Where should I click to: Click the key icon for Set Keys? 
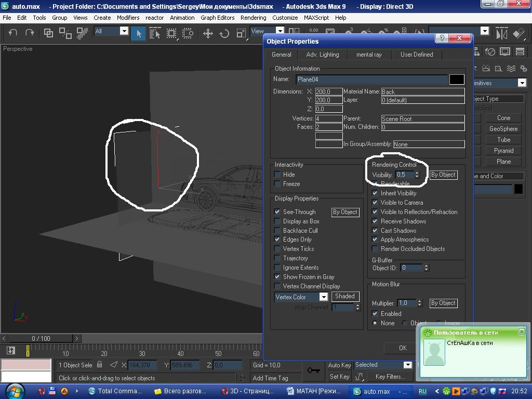[x=313, y=370]
